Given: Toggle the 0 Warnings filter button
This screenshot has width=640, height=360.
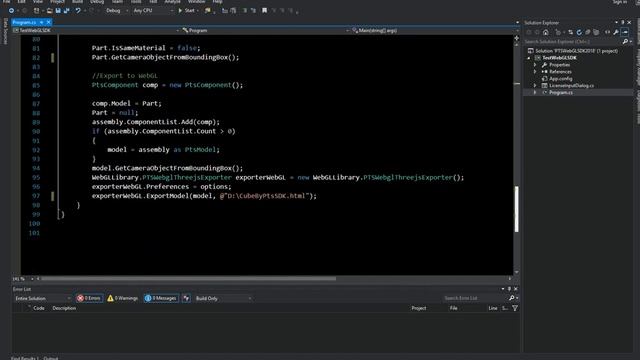Looking at the screenshot, I should coord(122,298).
